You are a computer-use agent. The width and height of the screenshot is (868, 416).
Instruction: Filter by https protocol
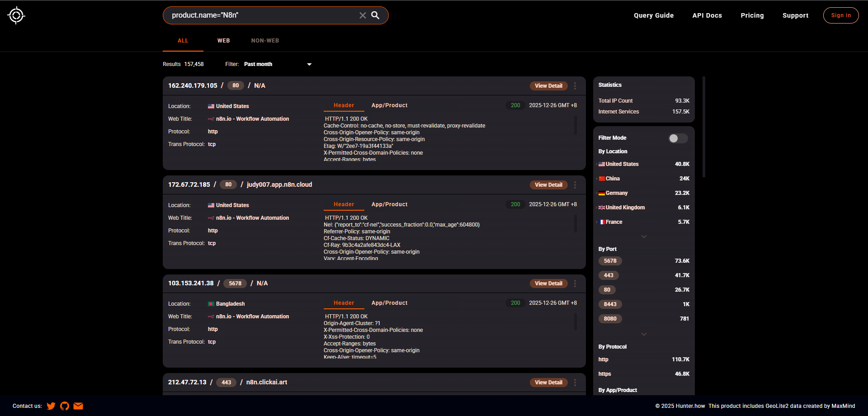point(604,374)
